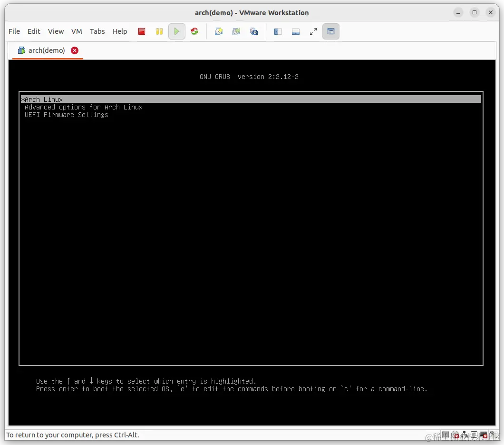
Task: Close the VMware Workstation window
Action: point(491,12)
